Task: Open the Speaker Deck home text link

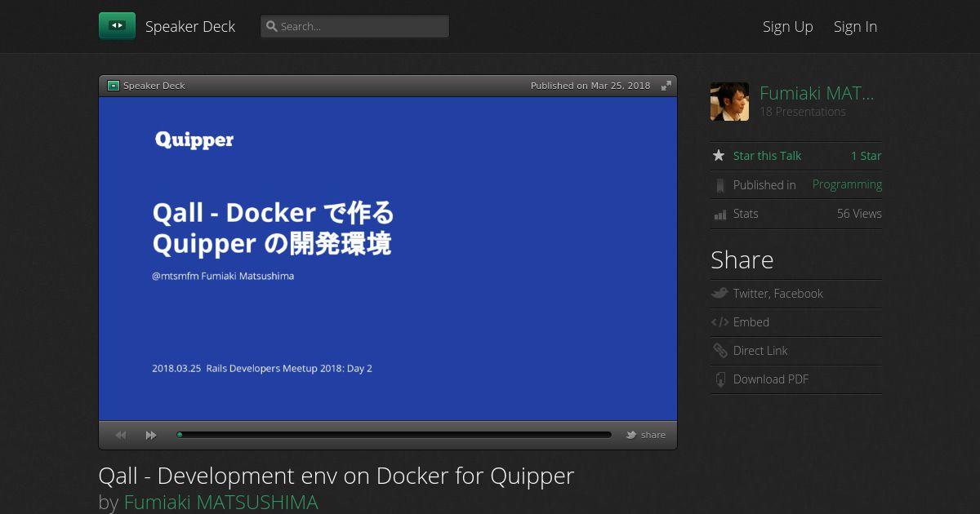Action: [x=190, y=26]
